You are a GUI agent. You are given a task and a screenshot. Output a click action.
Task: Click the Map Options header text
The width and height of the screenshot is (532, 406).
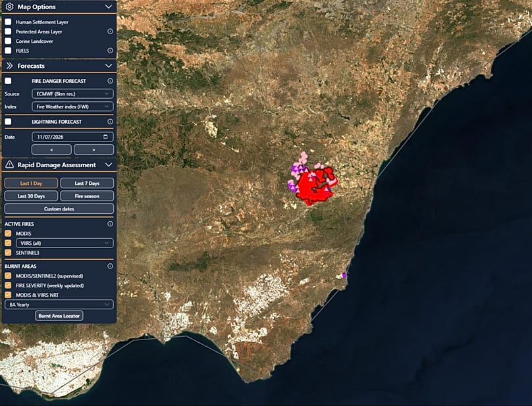36,7
